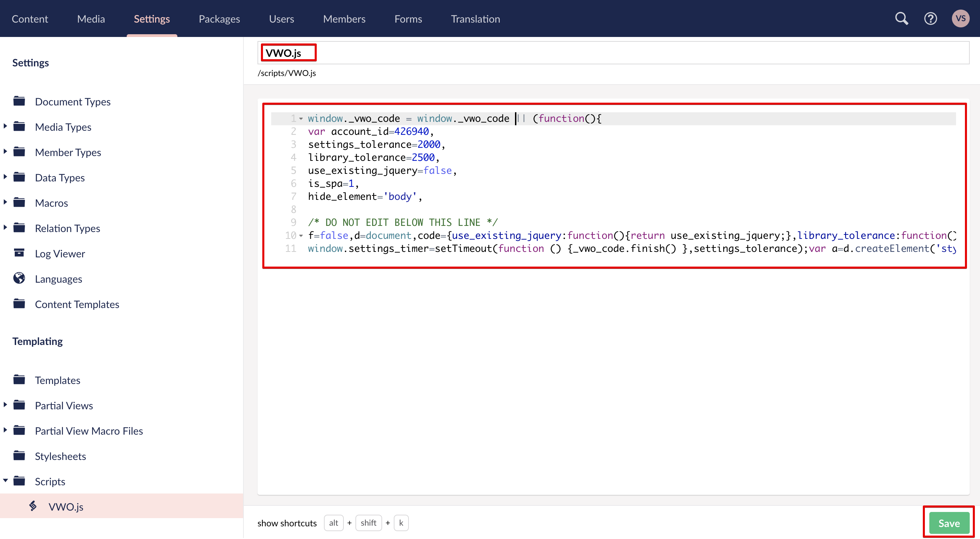Click the Document Types folder icon
Viewport: 980px width, 539px height.
point(19,101)
